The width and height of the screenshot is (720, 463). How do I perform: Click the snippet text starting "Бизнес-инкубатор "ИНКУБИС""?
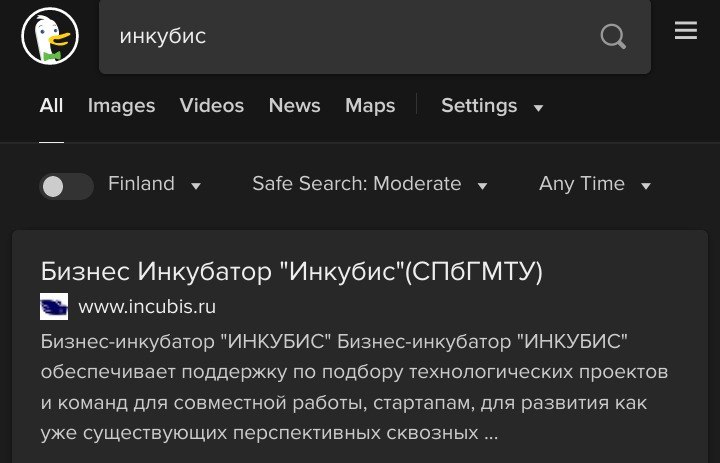point(354,387)
